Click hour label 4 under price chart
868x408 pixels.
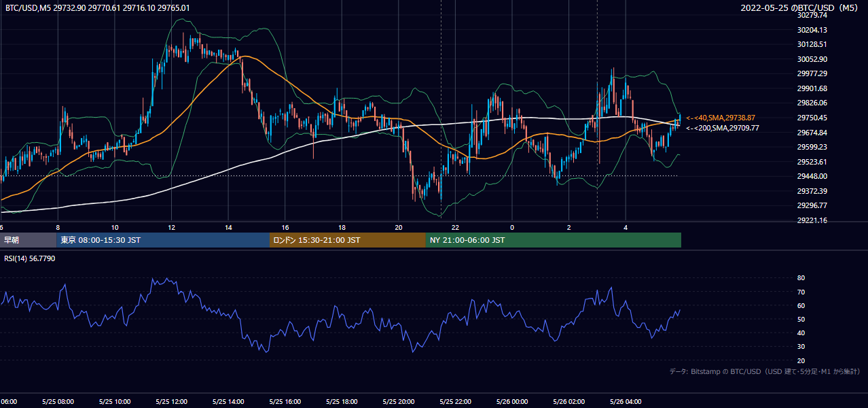coord(626,227)
